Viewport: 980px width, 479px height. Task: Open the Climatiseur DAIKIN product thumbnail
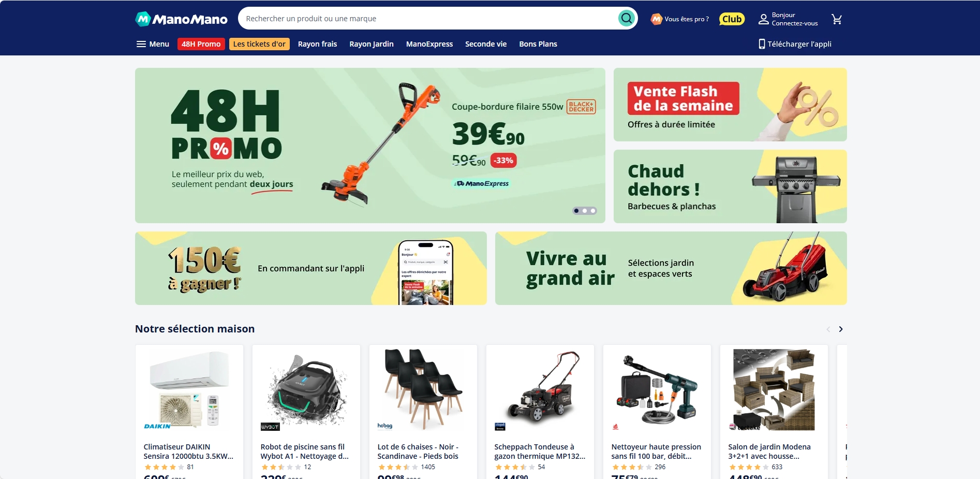point(189,389)
